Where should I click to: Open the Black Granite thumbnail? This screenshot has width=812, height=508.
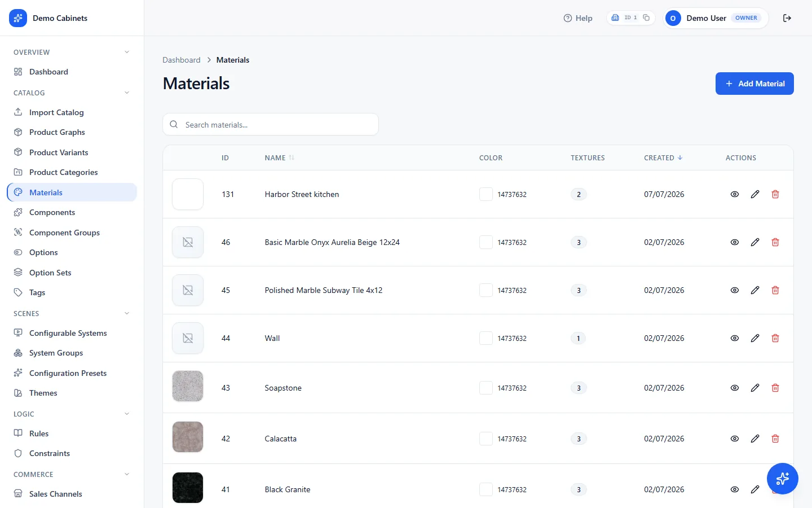188,488
